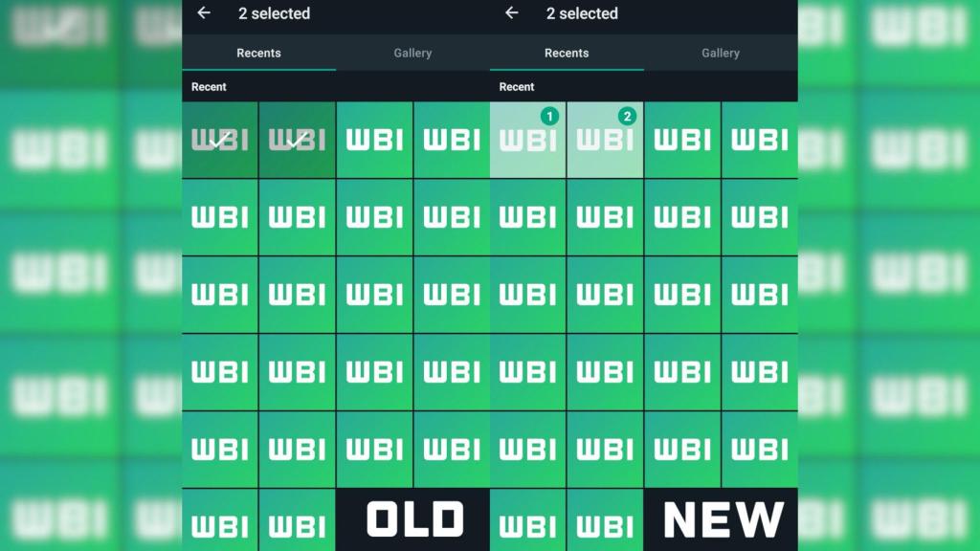Deselect first checkmarked thumbnail in OLD screen
The width and height of the screenshot is (980, 551).
click(219, 140)
